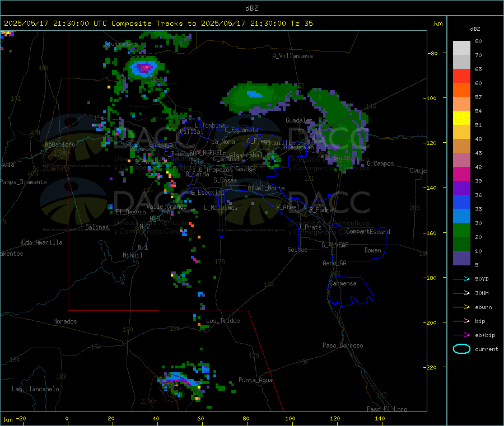
Task: Click the Aero_GA label
Action: point(334,263)
